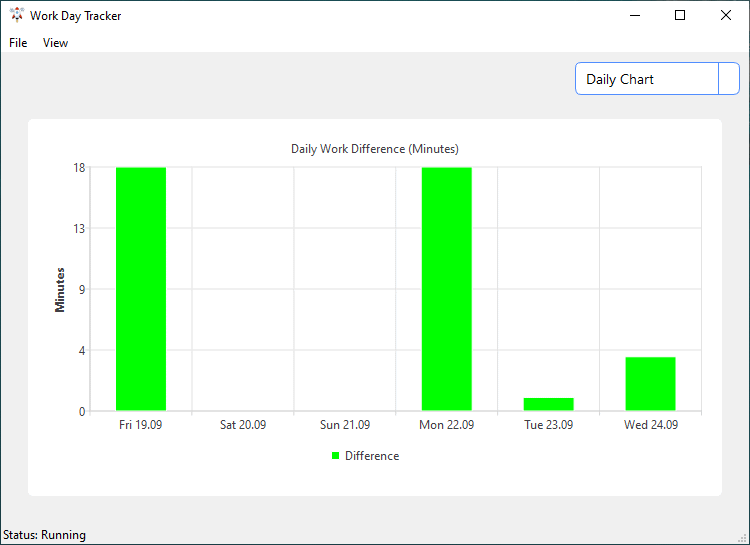
Task: Maximize the Work Day Tracker window
Action: [x=680, y=16]
